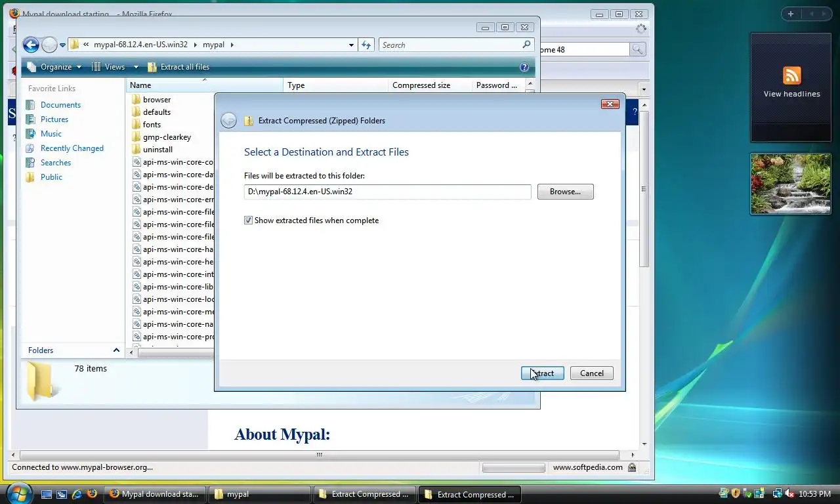
Task: Click mypal-68.12.4.en-US.win32 path segment
Action: pyautogui.click(x=140, y=45)
